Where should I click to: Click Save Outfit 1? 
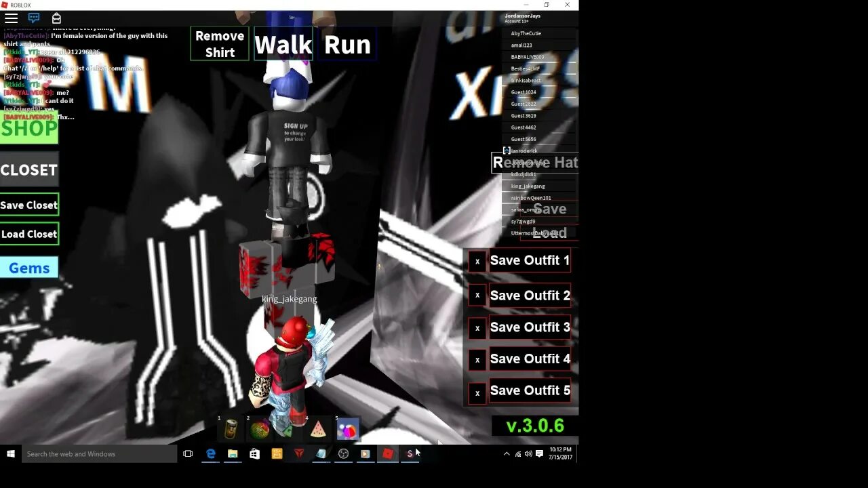530,260
